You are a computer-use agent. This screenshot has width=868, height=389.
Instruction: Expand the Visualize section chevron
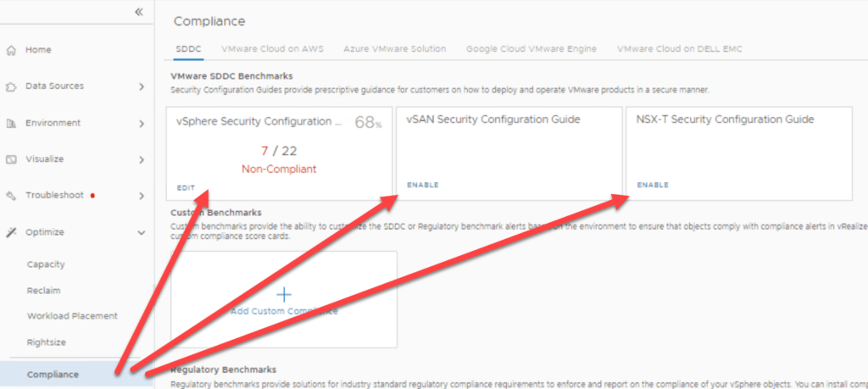tap(142, 159)
